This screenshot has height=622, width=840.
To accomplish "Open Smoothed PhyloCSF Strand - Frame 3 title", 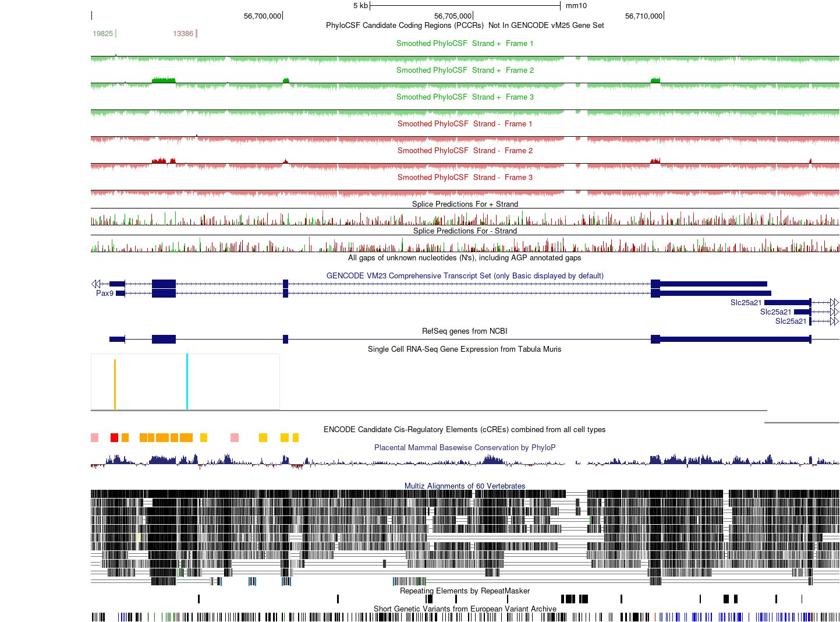I will (x=465, y=177).
